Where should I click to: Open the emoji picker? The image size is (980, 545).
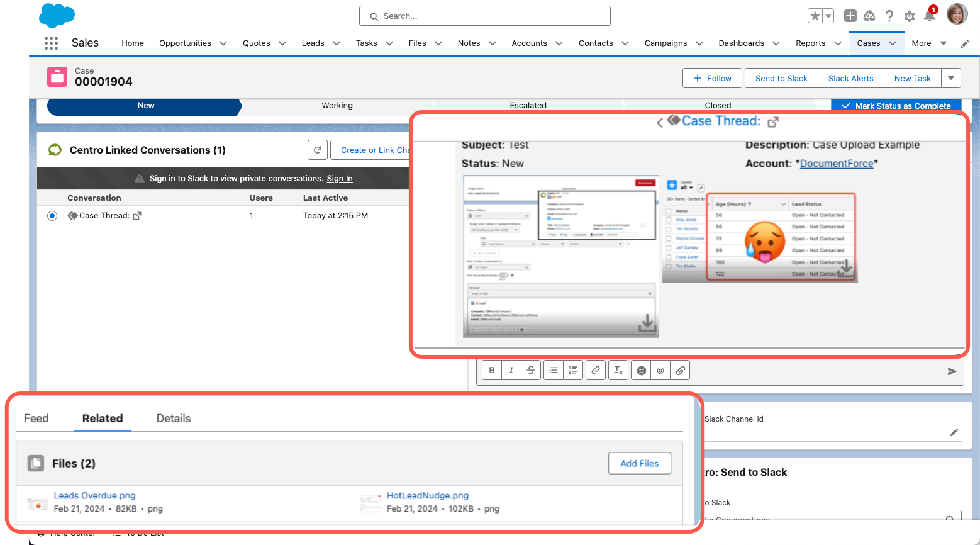point(641,370)
